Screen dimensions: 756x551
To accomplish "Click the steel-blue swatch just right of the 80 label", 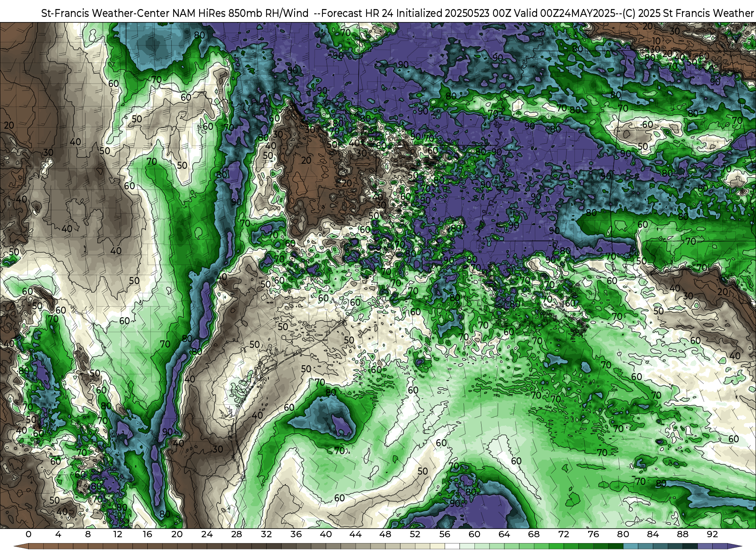I will 631,546.
